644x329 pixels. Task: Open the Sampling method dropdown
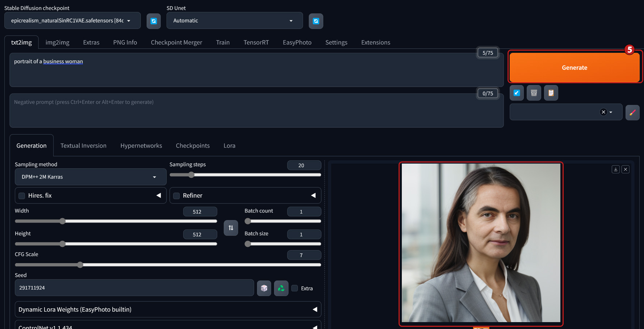(91, 177)
